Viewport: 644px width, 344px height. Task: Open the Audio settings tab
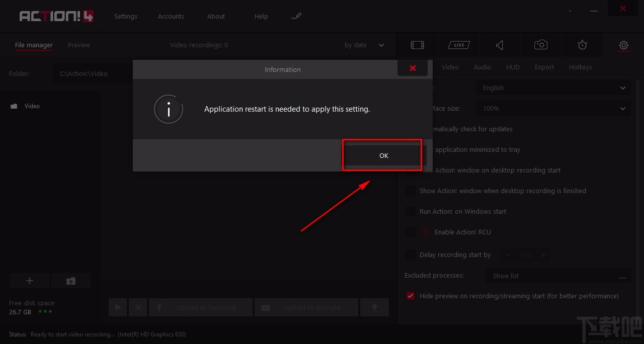point(482,67)
